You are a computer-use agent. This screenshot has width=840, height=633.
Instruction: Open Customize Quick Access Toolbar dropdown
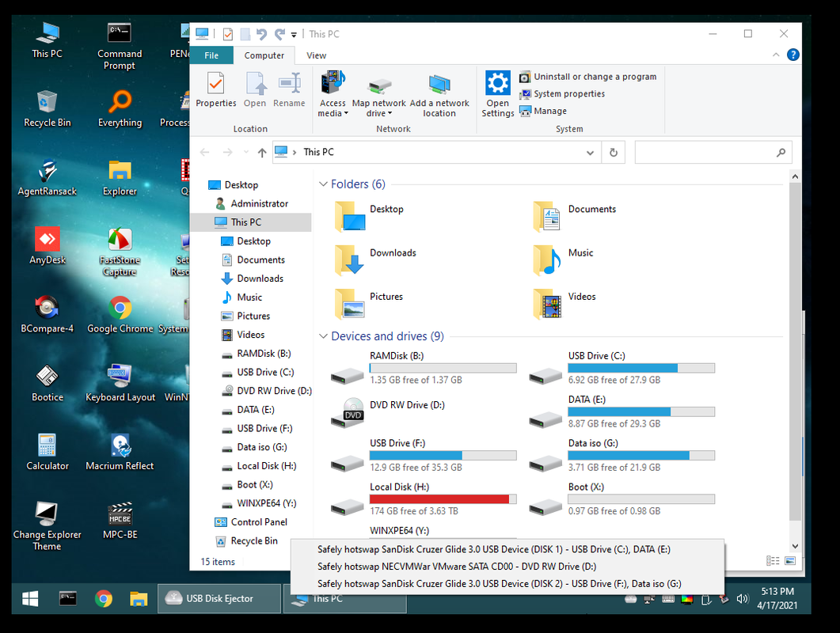coord(294,35)
